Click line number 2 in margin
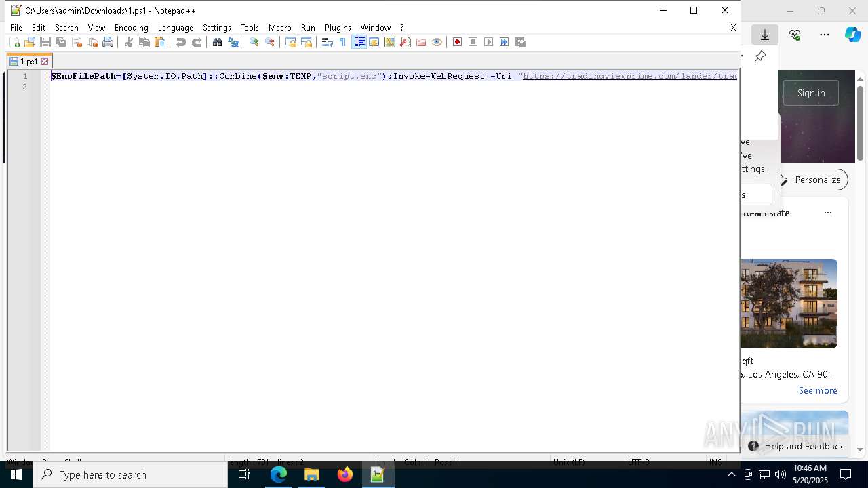The height and width of the screenshot is (488, 868). [x=24, y=87]
